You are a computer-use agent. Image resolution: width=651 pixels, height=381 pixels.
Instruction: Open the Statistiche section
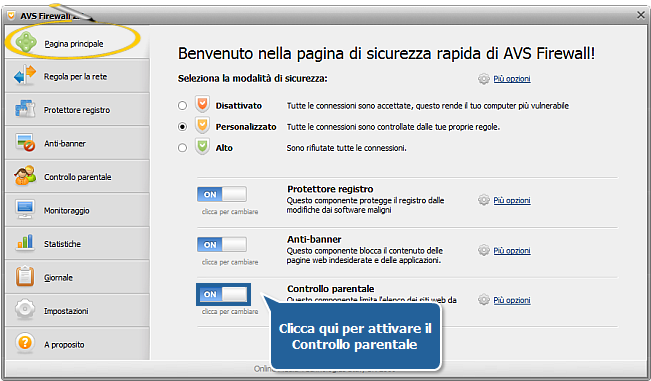tap(77, 243)
